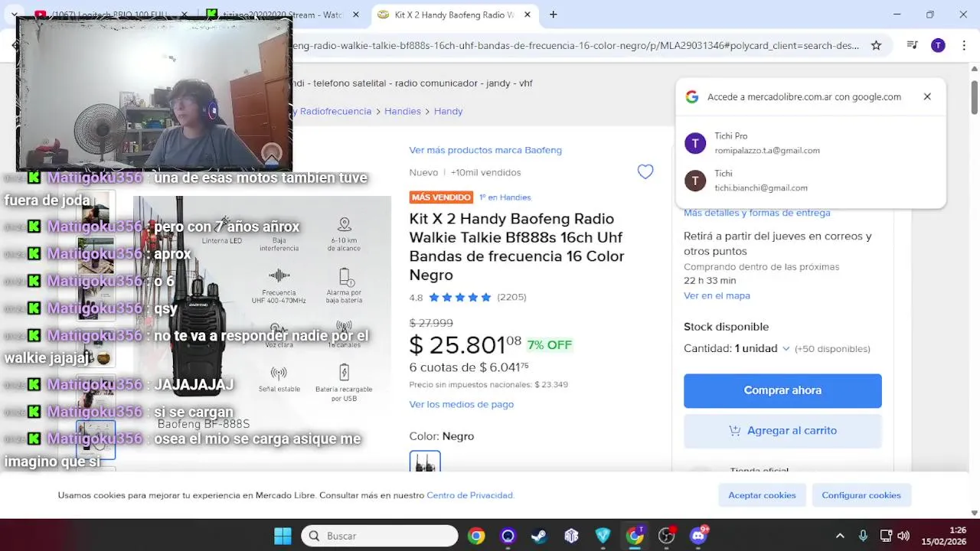This screenshot has height=551, width=980.
Task: Select the Negro color variant thumbnail
Action: tap(425, 461)
